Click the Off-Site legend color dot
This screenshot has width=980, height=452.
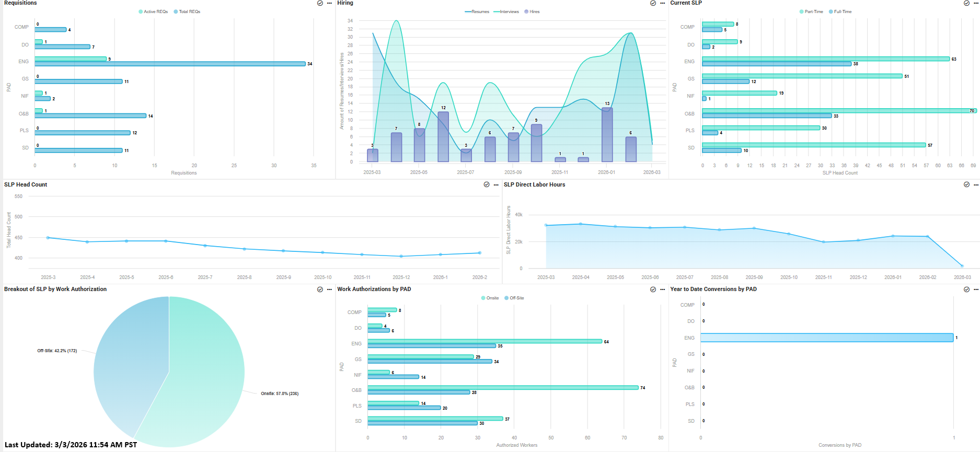(506, 298)
